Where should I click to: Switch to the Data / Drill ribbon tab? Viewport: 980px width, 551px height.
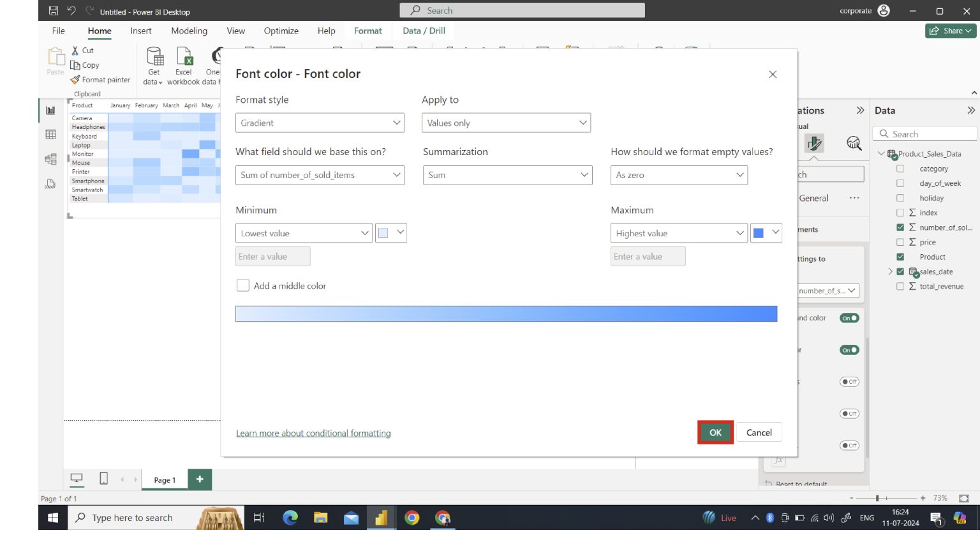(x=423, y=30)
